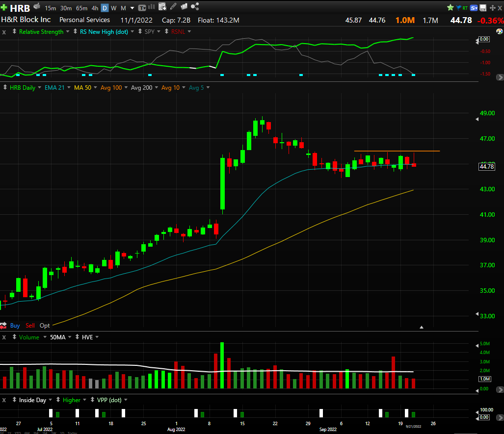Open the Avg 5 dropdown arrow
Image resolution: width=504 pixels, height=434 pixels.
(x=208, y=87)
